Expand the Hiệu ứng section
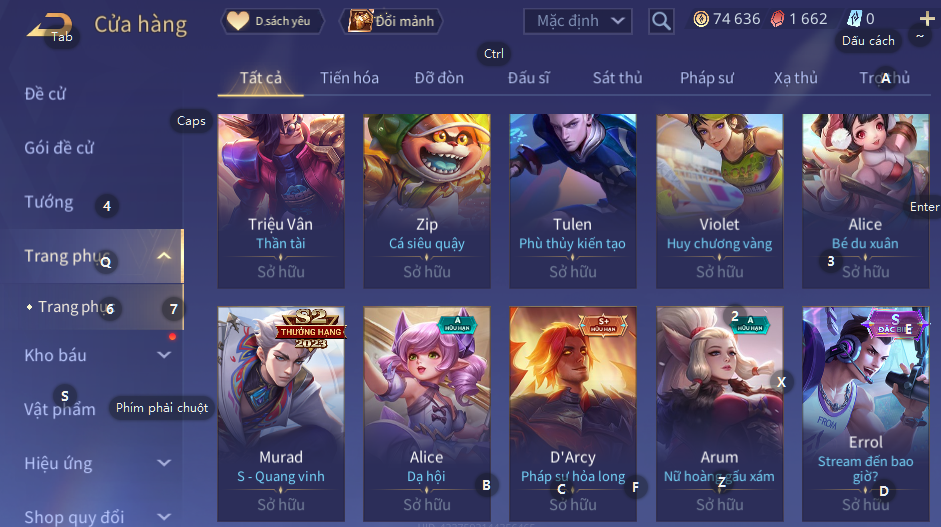The width and height of the screenshot is (941, 527). point(164,463)
